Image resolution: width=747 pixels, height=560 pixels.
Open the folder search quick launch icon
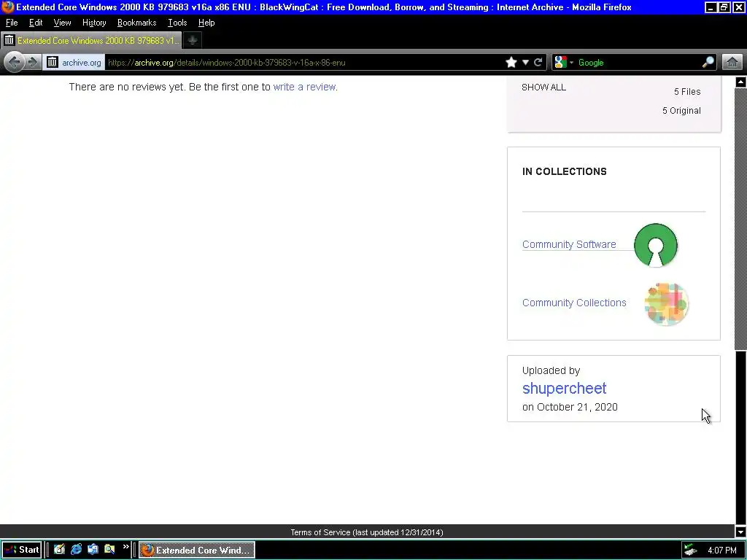[x=109, y=550]
